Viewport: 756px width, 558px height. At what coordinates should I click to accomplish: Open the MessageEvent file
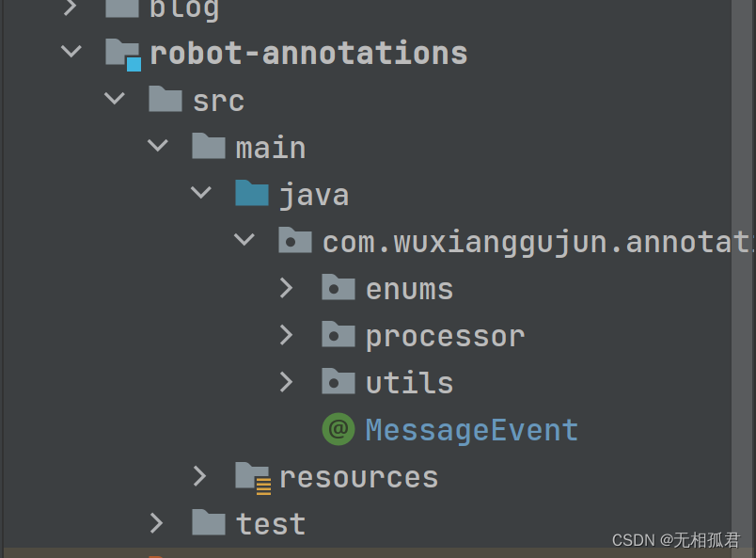[471, 429]
